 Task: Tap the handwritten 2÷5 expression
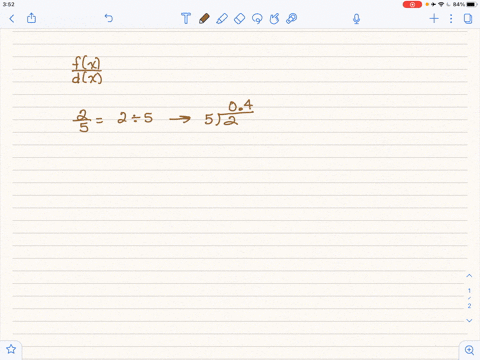[x=135, y=118]
